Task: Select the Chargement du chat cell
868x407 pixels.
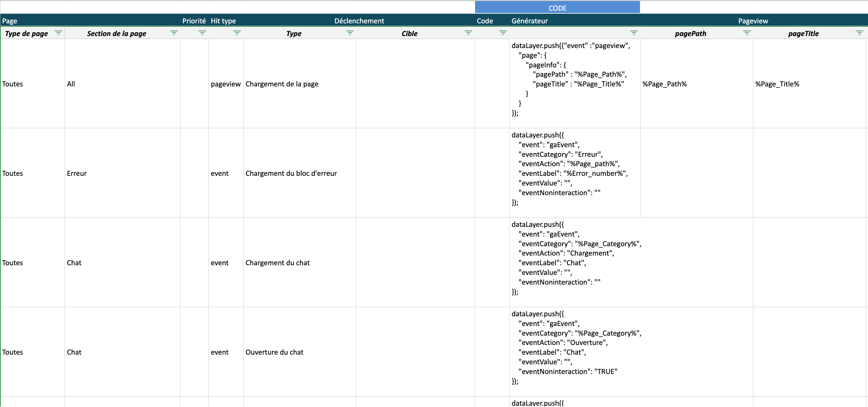Action: tap(299, 263)
